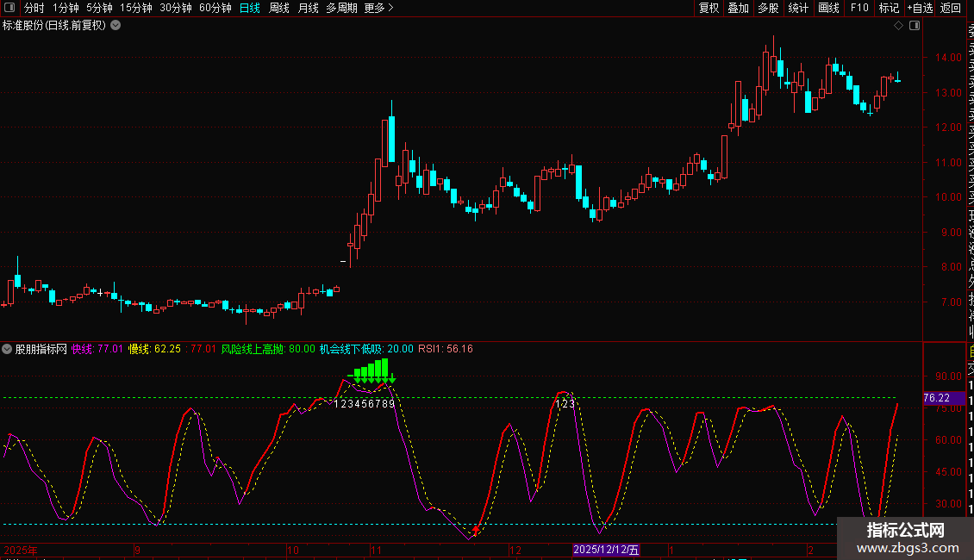Viewport: 974px width, 560px height.
Task: Click the diamond icon above the chart
Action: click(898, 26)
